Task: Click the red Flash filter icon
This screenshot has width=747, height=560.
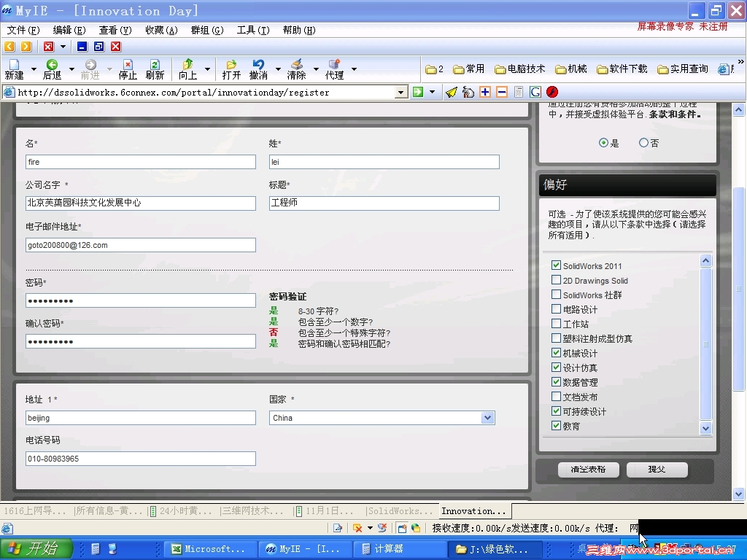Action: click(x=552, y=92)
